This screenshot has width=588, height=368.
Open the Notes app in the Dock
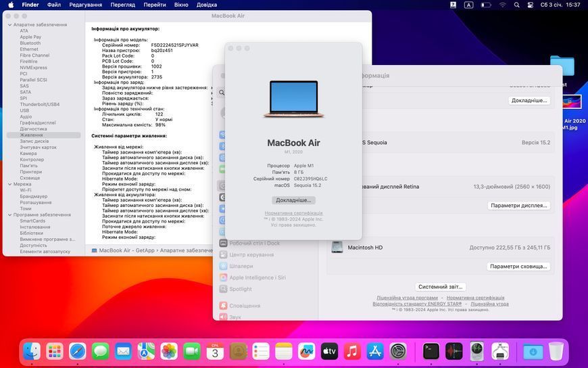pos(283,352)
